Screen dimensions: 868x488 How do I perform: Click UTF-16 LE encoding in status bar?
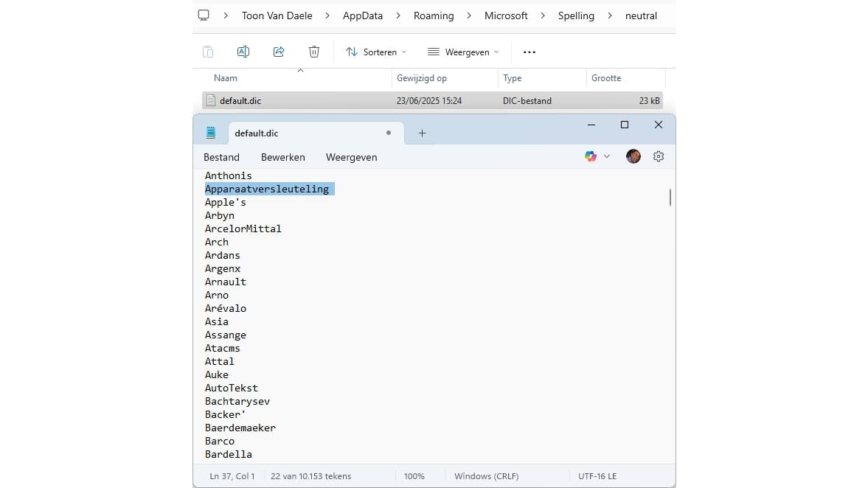tap(597, 476)
